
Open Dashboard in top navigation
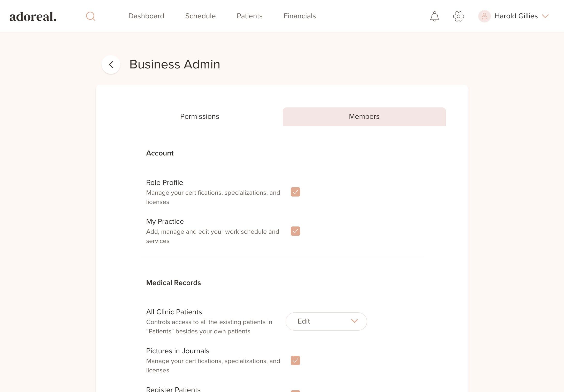tap(146, 16)
